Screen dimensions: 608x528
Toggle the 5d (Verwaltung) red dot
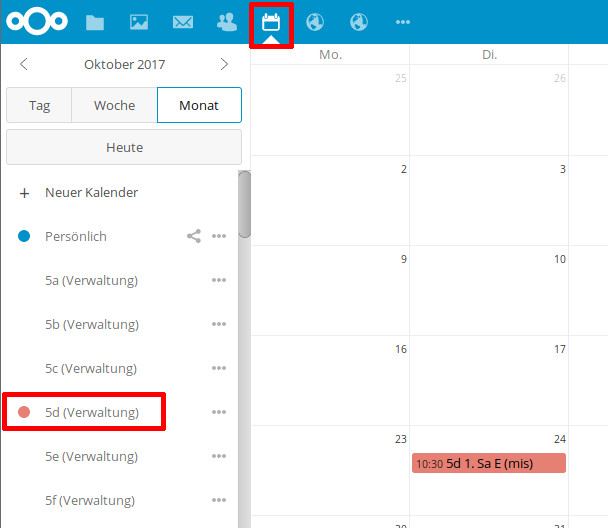pyautogui.click(x=24, y=412)
